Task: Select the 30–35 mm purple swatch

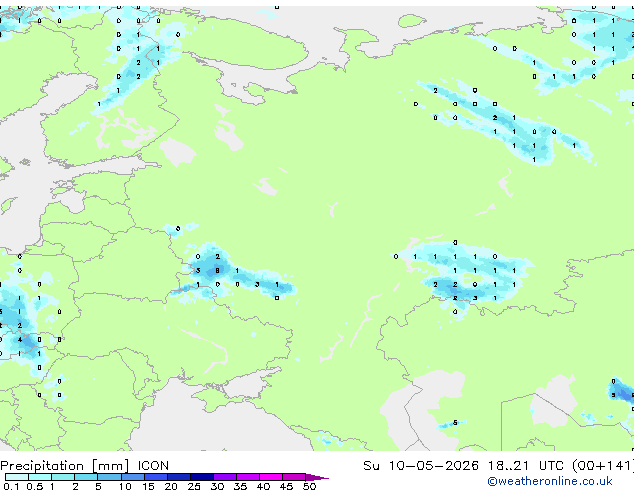Action: pyautogui.click(x=224, y=477)
